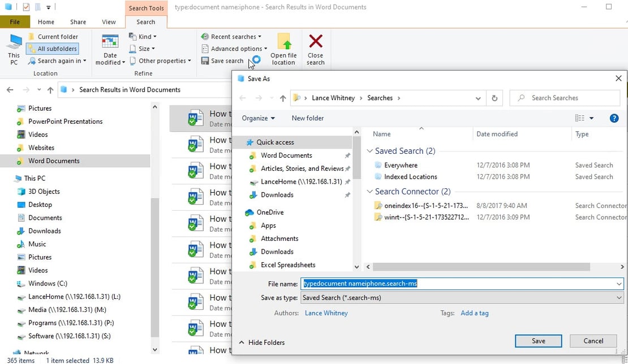The width and height of the screenshot is (628, 364).
Task: Collapse the Search Connector group
Action: click(370, 192)
